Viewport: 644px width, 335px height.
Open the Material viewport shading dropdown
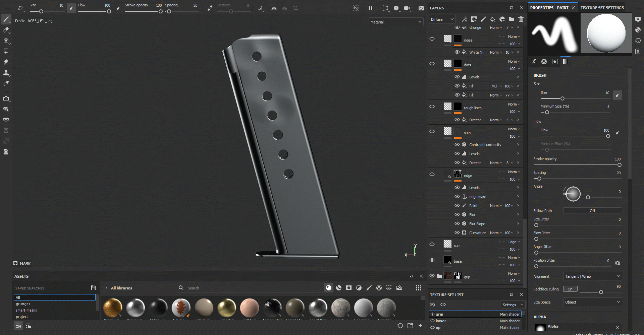point(396,22)
